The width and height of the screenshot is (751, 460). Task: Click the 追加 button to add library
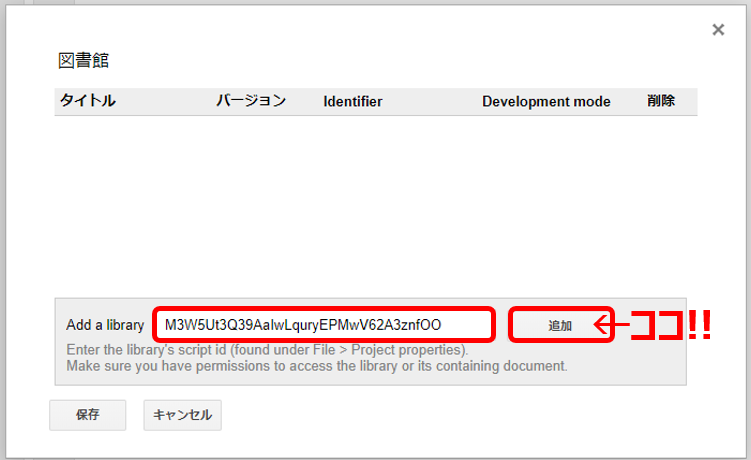(x=560, y=325)
